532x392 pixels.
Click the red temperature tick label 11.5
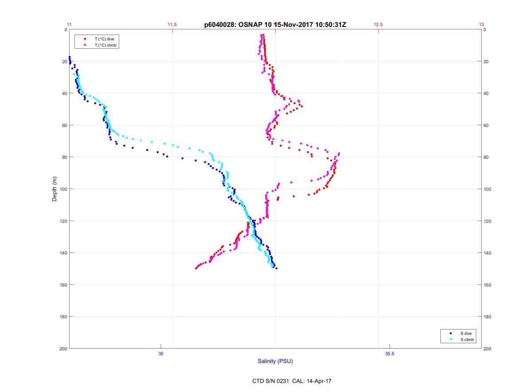click(x=172, y=25)
